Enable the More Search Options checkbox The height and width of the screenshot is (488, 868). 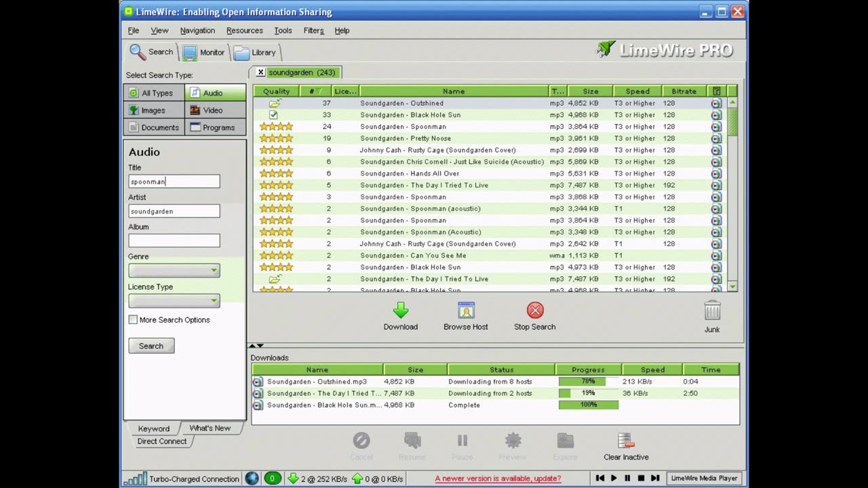pyautogui.click(x=133, y=320)
